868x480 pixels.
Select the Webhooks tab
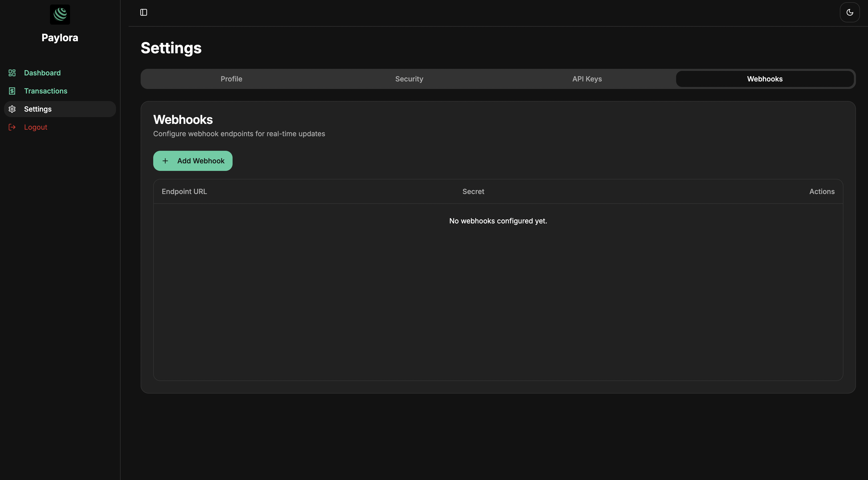[765, 79]
